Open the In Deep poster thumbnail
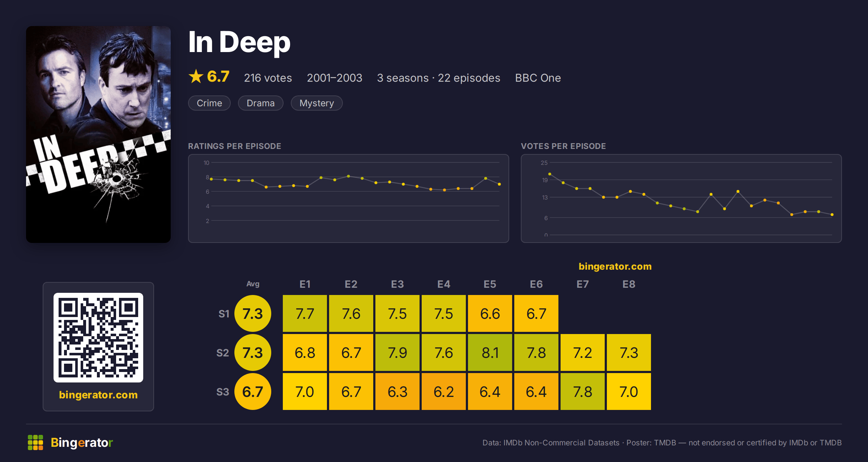Viewport: 868px width, 462px height. [x=98, y=134]
